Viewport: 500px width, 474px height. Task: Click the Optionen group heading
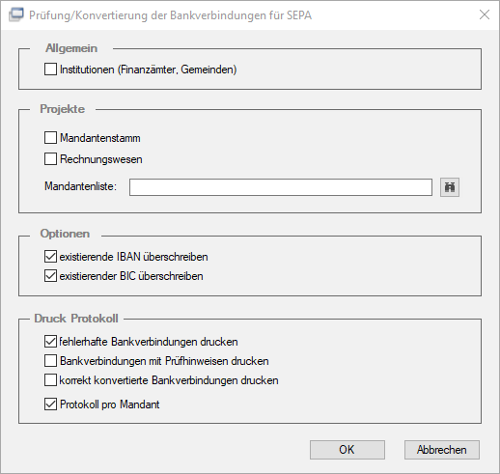[x=65, y=233]
